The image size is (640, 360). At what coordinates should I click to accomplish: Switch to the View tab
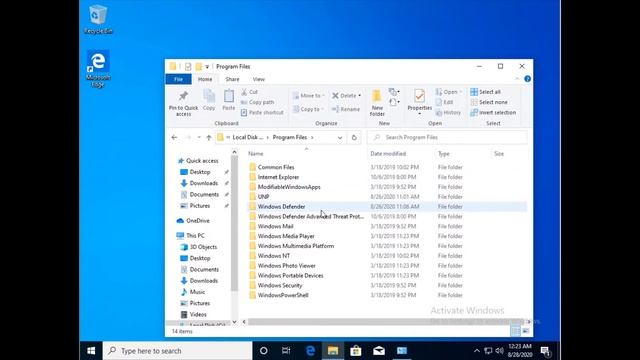click(259, 79)
